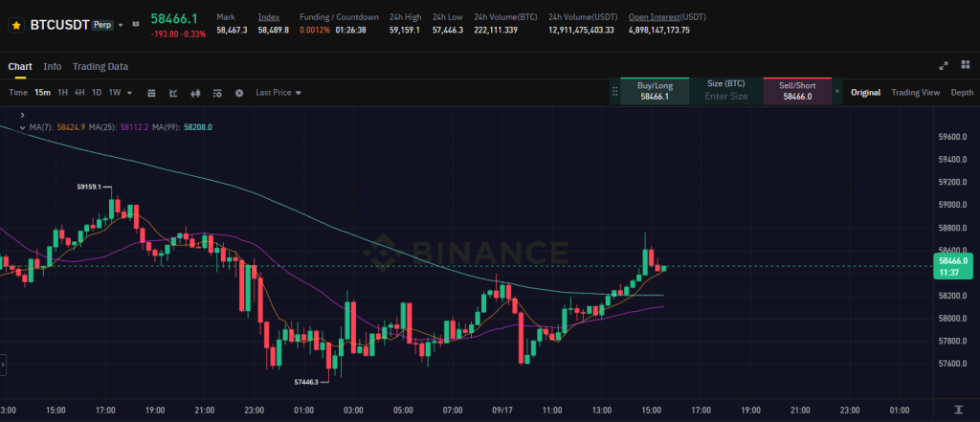Expand the left edge side panel arrow
Image resolution: width=980 pixels, height=422 pixels.
pyautogui.click(x=3, y=364)
